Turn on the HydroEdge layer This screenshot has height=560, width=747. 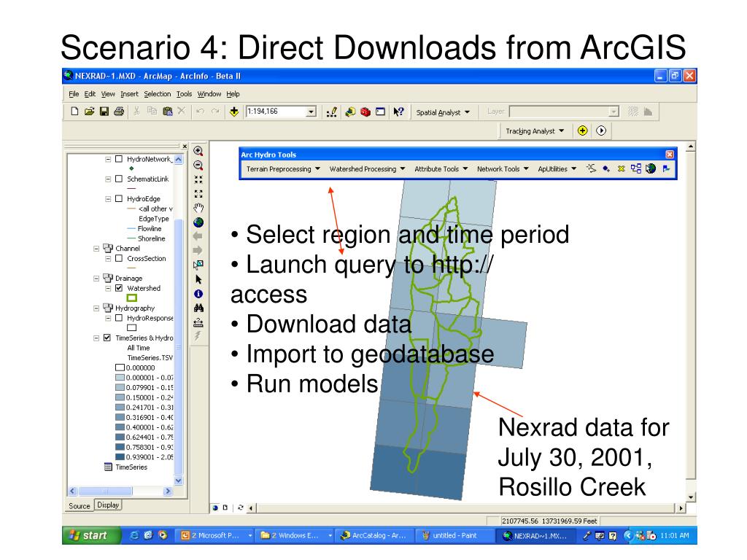point(119,198)
